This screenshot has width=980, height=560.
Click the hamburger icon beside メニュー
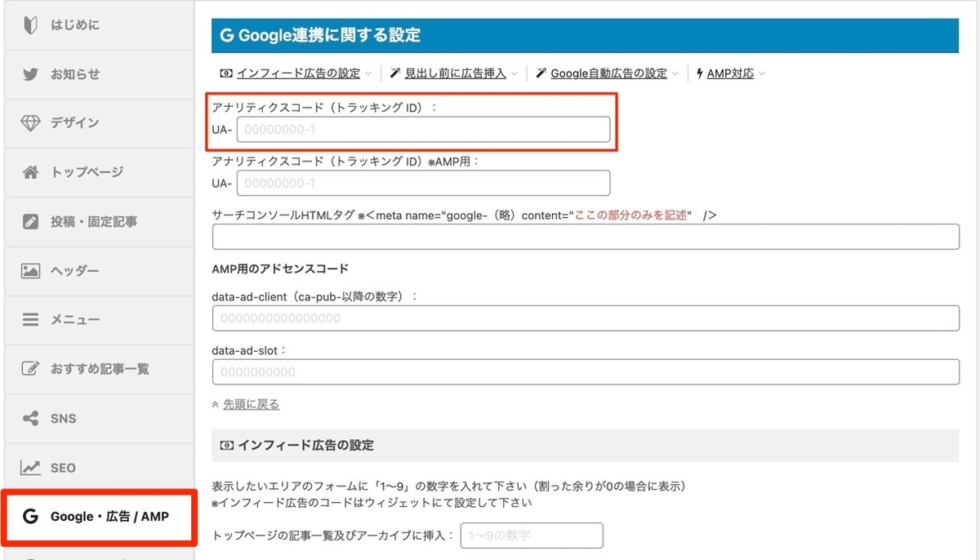click(x=30, y=320)
